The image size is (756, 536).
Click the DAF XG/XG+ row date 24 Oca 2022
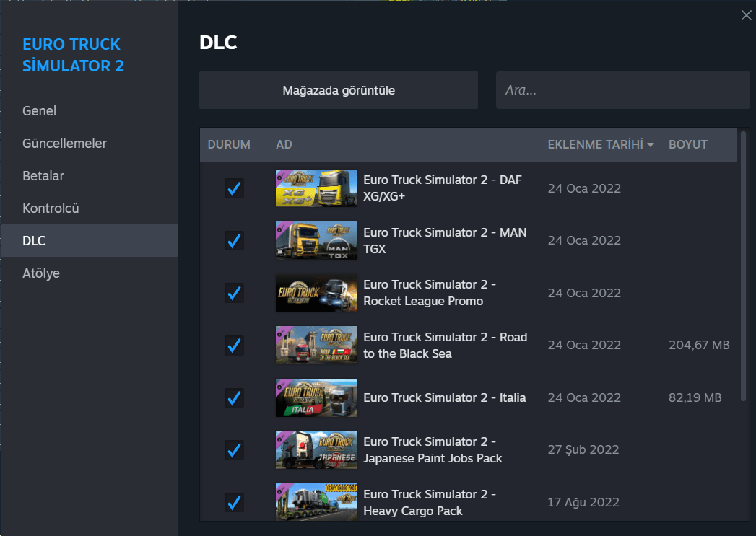click(584, 188)
